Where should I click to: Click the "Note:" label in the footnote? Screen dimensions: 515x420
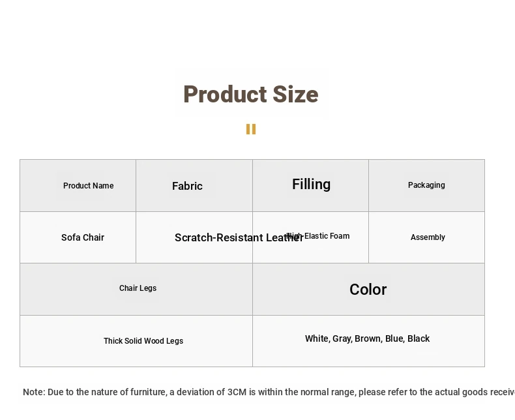[34, 392]
